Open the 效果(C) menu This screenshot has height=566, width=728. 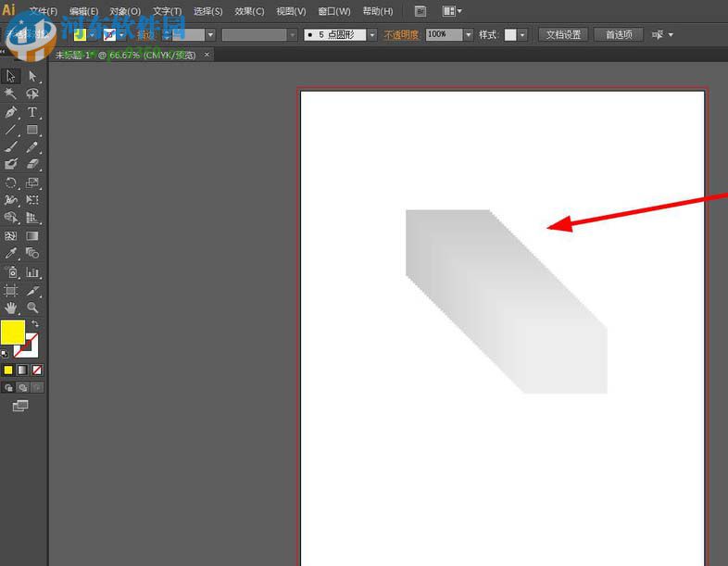pos(249,11)
